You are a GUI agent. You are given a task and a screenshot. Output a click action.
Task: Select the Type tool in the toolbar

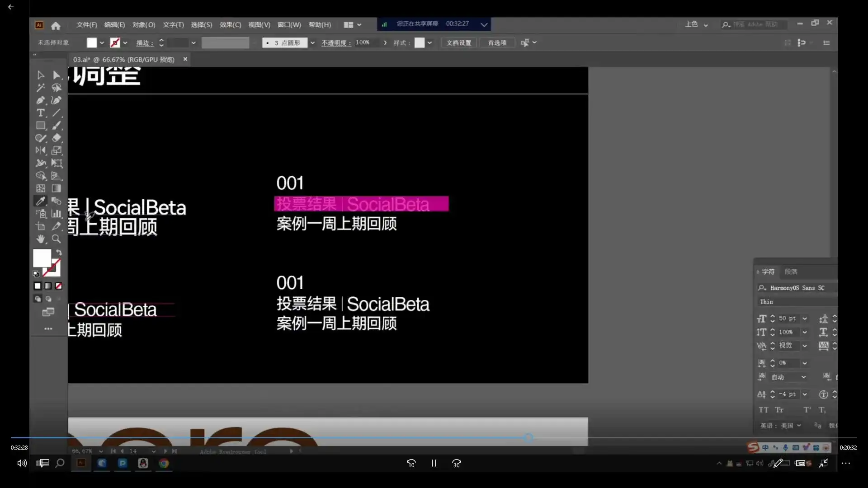click(x=41, y=113)
